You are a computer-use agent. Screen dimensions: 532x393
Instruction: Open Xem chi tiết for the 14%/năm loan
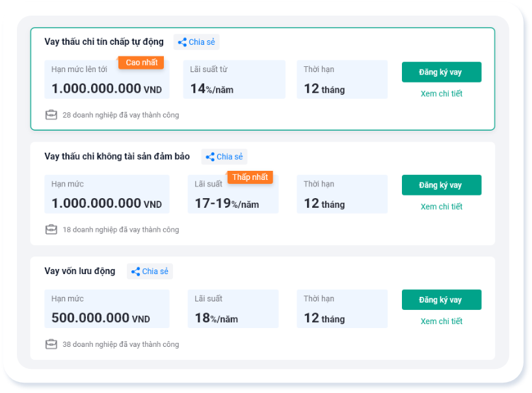(x=441, y=94)
